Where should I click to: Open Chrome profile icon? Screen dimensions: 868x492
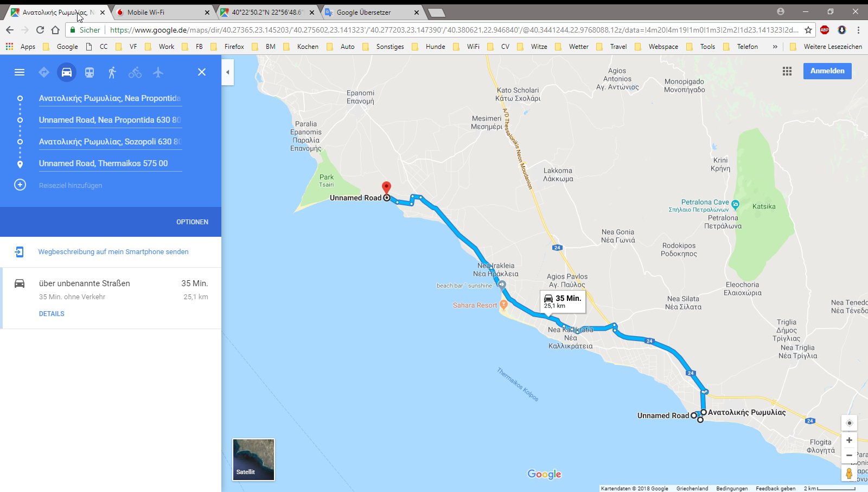781,11
